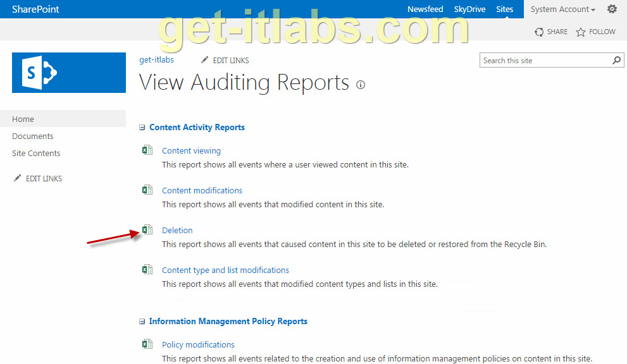Open the Policy modifications report

click(x=198, y=345)
